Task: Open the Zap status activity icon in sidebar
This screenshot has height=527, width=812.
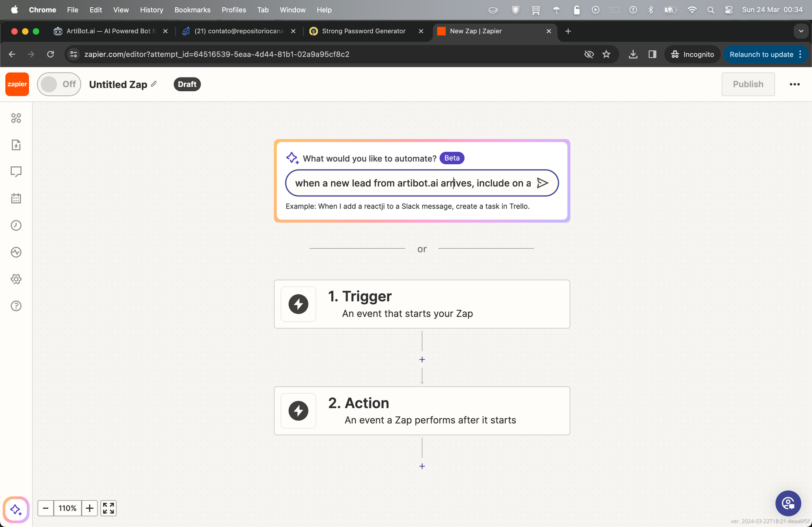Action: coord(16,252)
